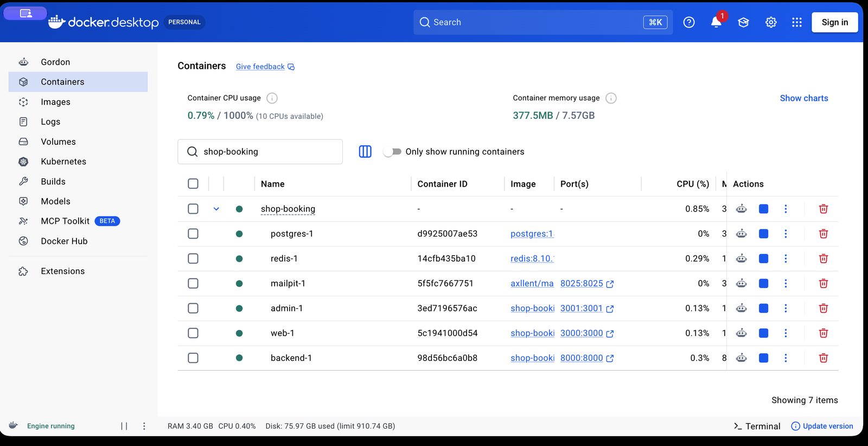Open port 8025:8025 link for mailpit-1
This screenshot has height=446, width=868.
(587, 284)
